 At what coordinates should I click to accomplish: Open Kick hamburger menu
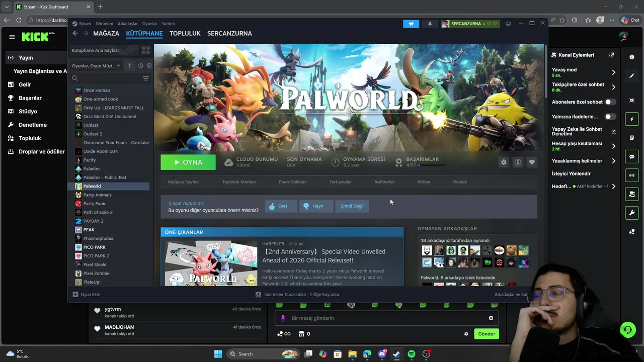pos(12,37)
